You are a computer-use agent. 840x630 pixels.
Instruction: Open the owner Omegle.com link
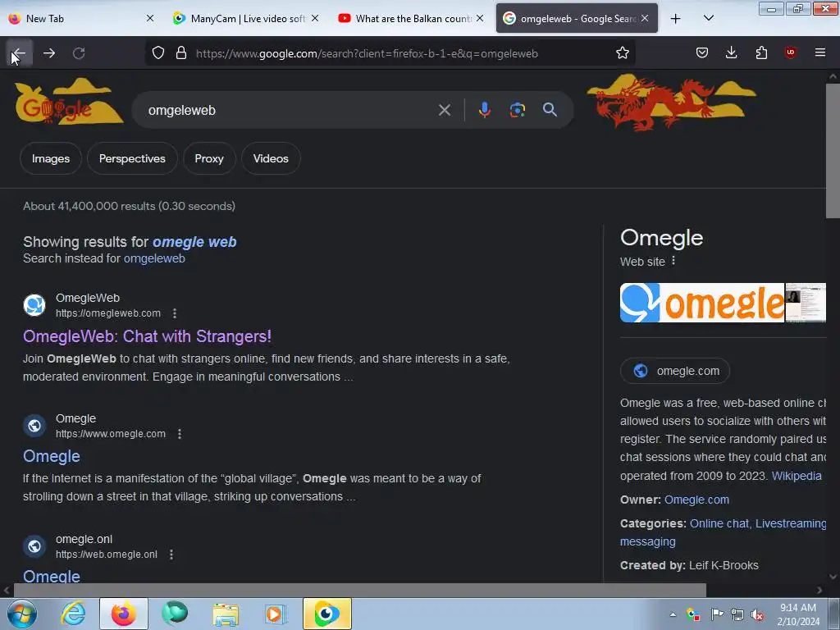pyautogui.click(x=696, y=500)
